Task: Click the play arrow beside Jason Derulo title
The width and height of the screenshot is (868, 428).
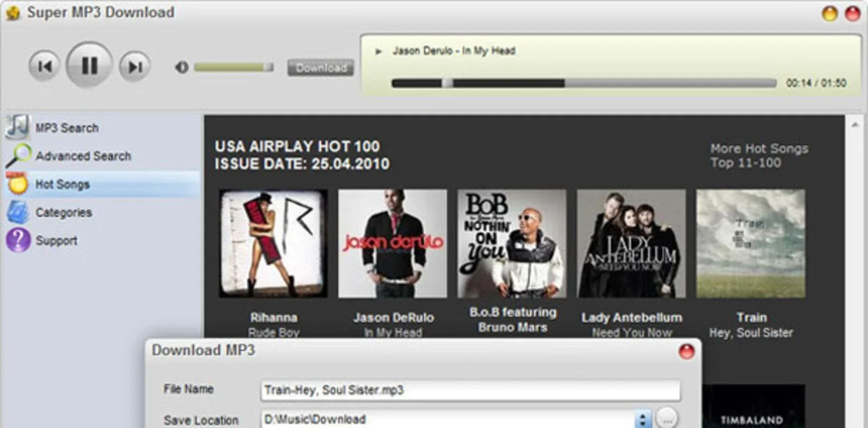Action: 379,52
